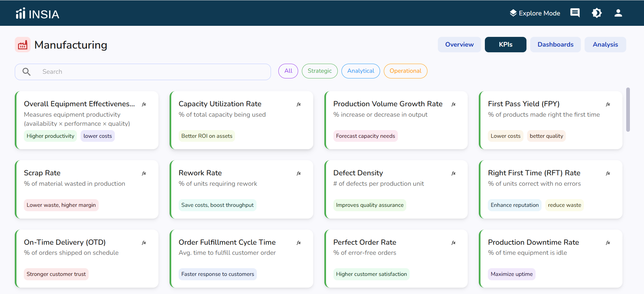Filter KPIs by Strategic
Viewport: 644px width, 294px height.
pos(320,71)
